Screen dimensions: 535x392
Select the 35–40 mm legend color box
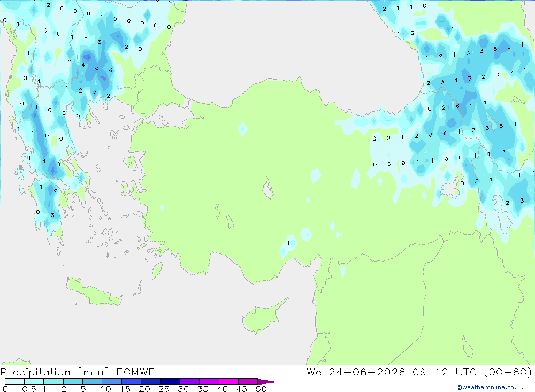[209, 381]
